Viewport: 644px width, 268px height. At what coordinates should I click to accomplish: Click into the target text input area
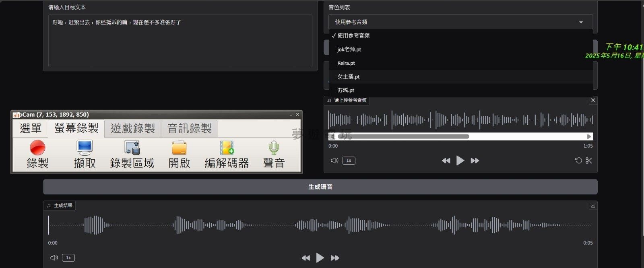(x=180, y=41)
